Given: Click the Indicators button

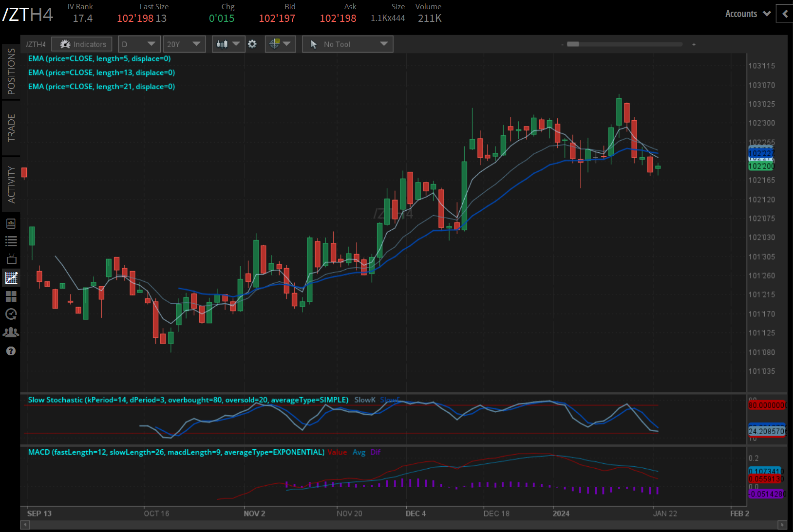Looking at the screenshot, I should pyautogui.click(x=82, y=44).
